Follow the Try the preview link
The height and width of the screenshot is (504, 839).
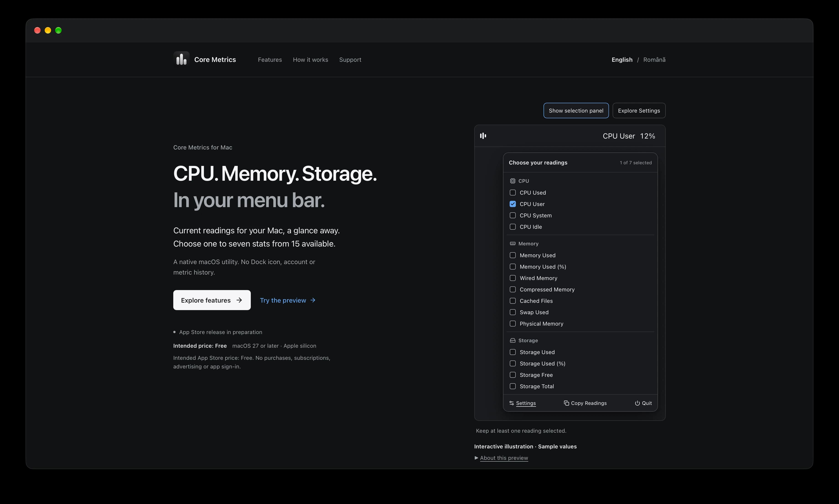point(288,300)
